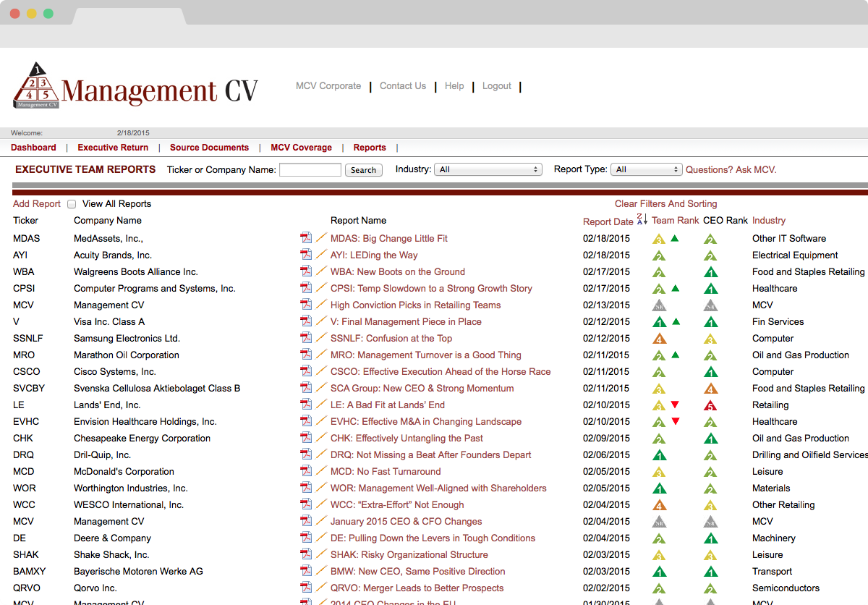Sort Report Date using the Z-A sort icon
The width and height of the screenshot is (868, 605).
click(640, 220)
